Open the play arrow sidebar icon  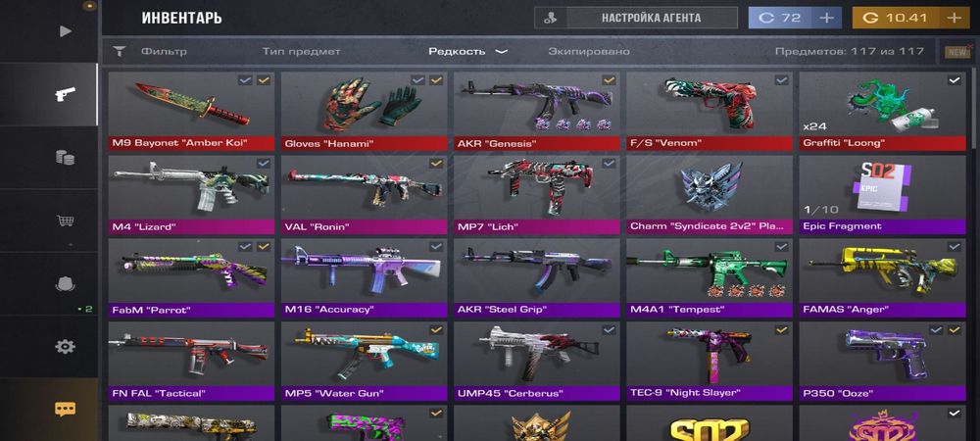coord(66,31)
